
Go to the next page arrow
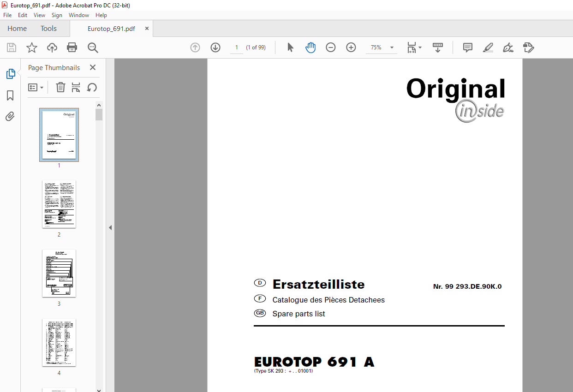(215, 48)
